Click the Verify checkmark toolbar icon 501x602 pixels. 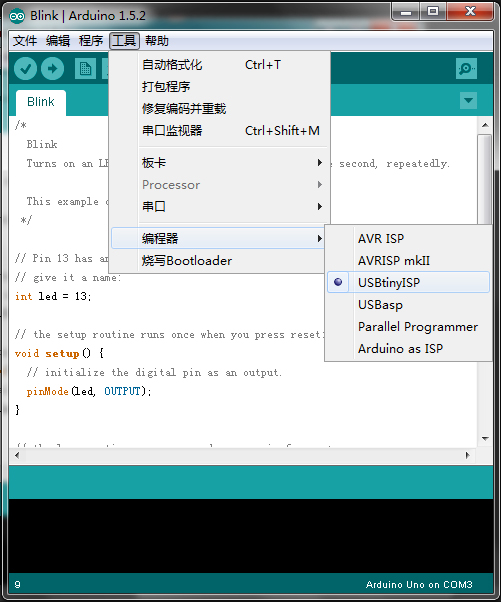25,69
